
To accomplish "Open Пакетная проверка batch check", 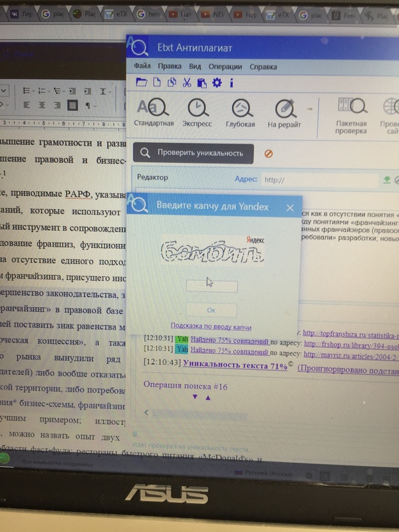I will click(x=351, y=108).
